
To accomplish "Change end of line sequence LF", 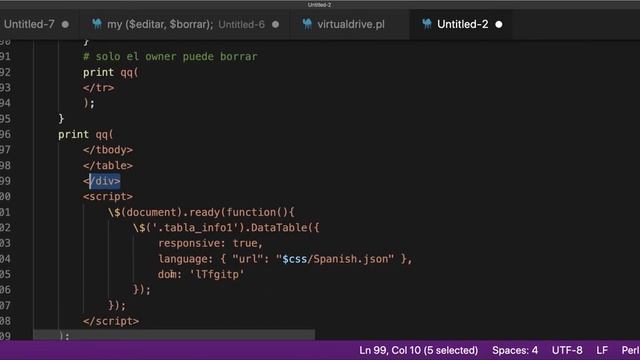I will [602, 350].
